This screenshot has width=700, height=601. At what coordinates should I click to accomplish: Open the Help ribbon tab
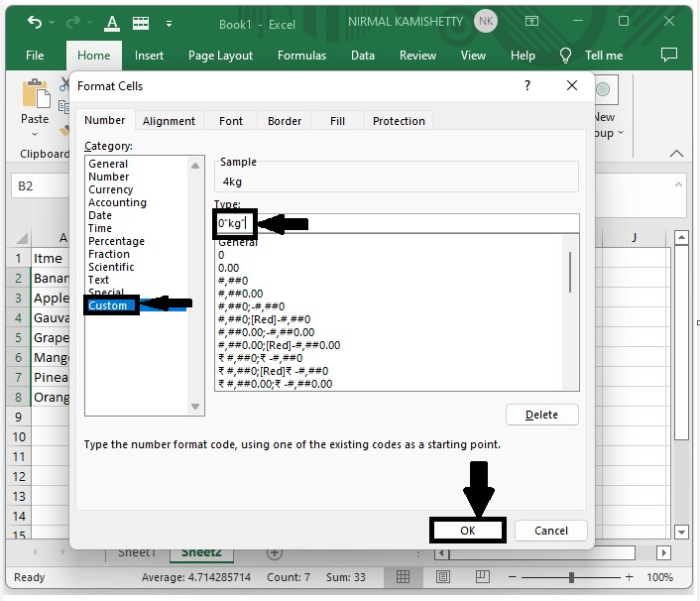click(x=523, y=55)
